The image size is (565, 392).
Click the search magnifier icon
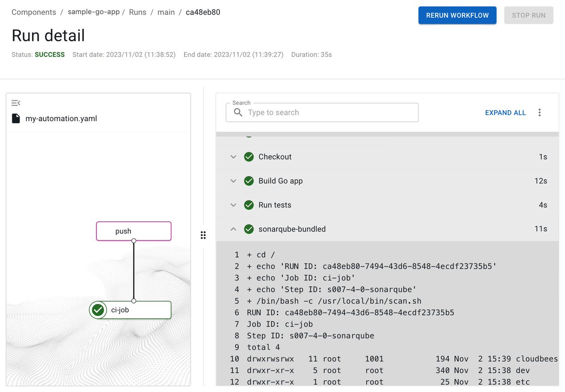[238, 112]
